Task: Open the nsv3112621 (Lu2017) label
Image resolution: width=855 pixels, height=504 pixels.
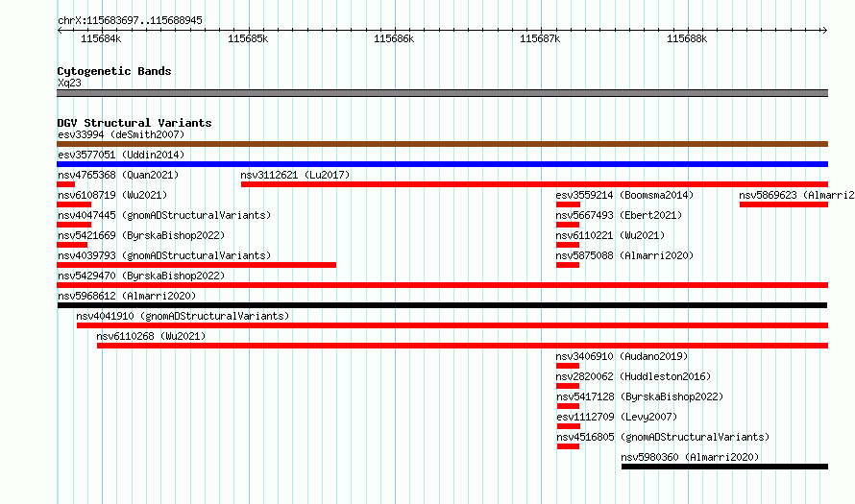Action: pyautogui.click(x=295, y=175)
